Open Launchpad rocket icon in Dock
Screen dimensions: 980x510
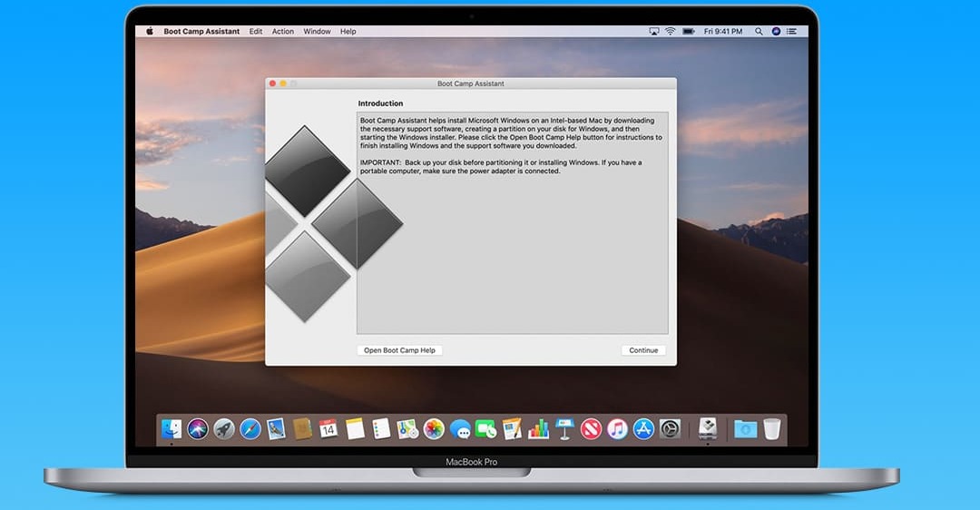[x=224, y=429]
